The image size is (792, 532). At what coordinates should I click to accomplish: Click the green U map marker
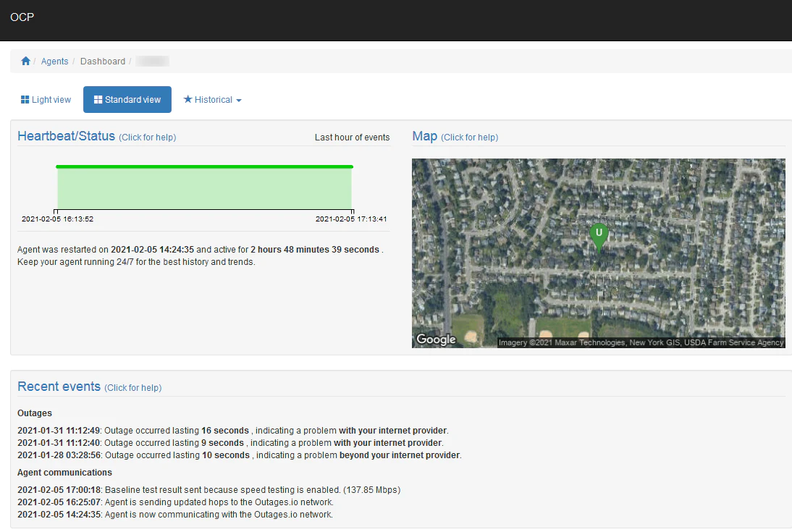(599, 237)
